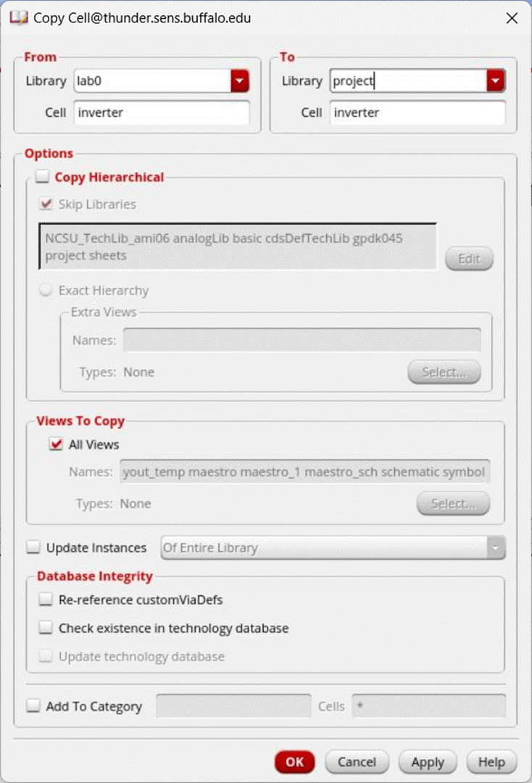Click the To Cell field showing inverter
Screen dimensions: 532x783
417,112
